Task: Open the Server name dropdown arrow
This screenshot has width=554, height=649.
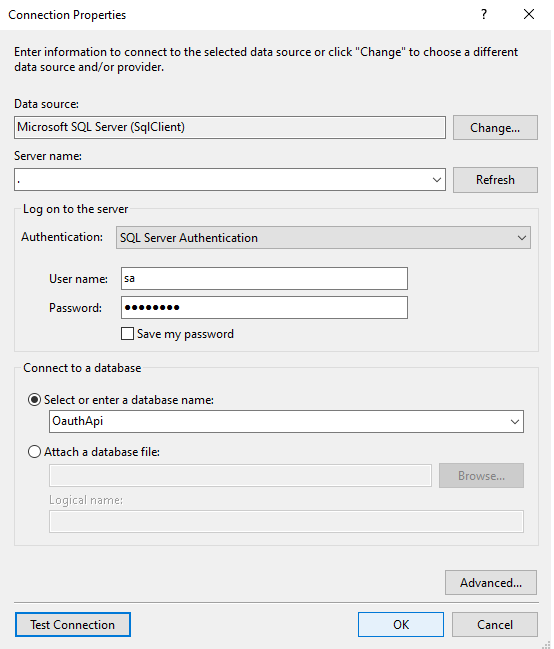Action: pos(436,180)
